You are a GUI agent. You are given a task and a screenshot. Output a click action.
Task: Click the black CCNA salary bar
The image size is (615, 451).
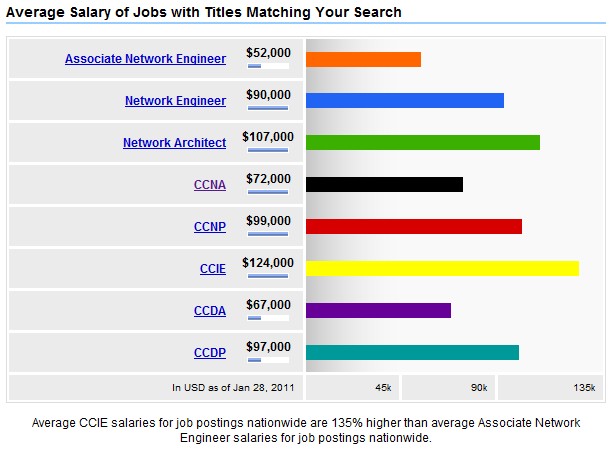click(x=384, y=184)
